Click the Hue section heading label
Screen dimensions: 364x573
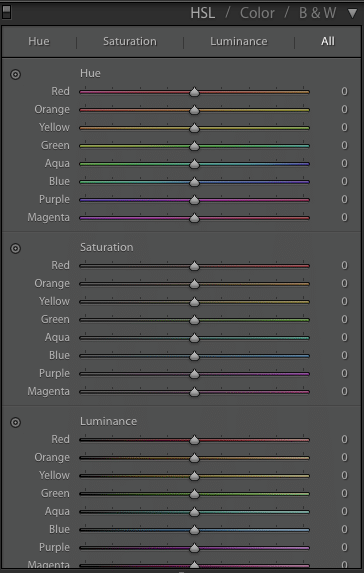90,73
